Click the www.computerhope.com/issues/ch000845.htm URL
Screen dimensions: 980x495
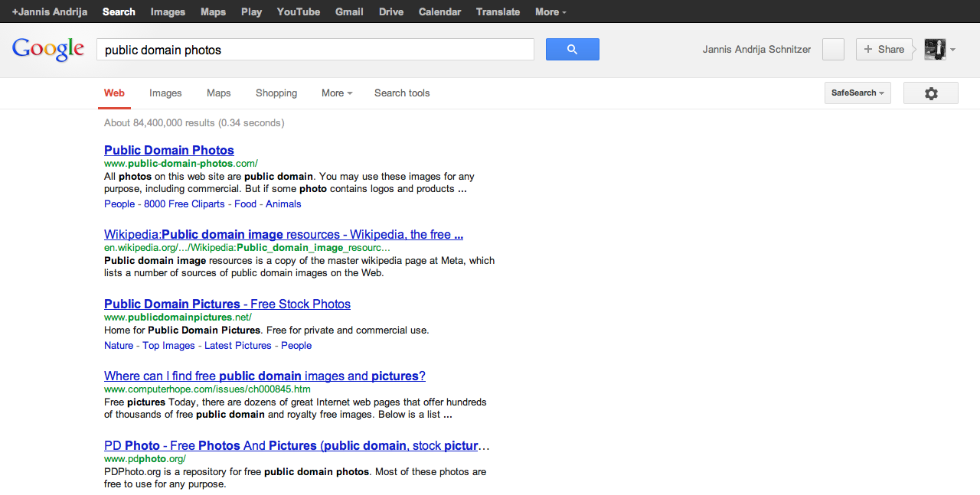207,389
